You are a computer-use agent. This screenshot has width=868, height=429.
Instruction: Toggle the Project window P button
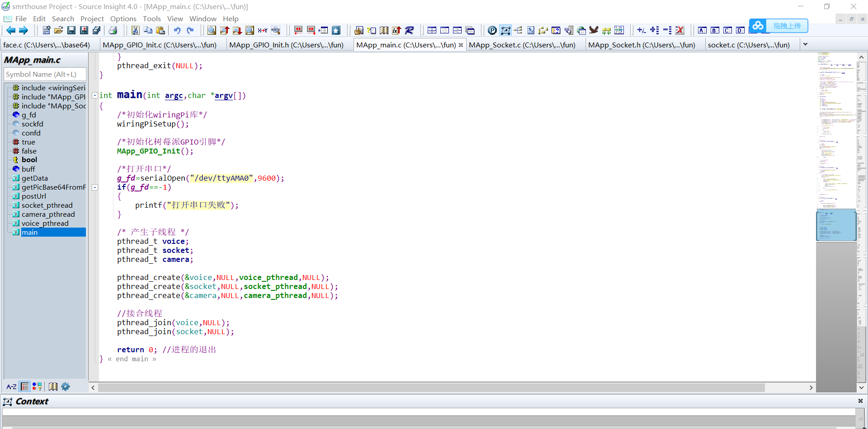pyautogui.click(x=492, y=30)
